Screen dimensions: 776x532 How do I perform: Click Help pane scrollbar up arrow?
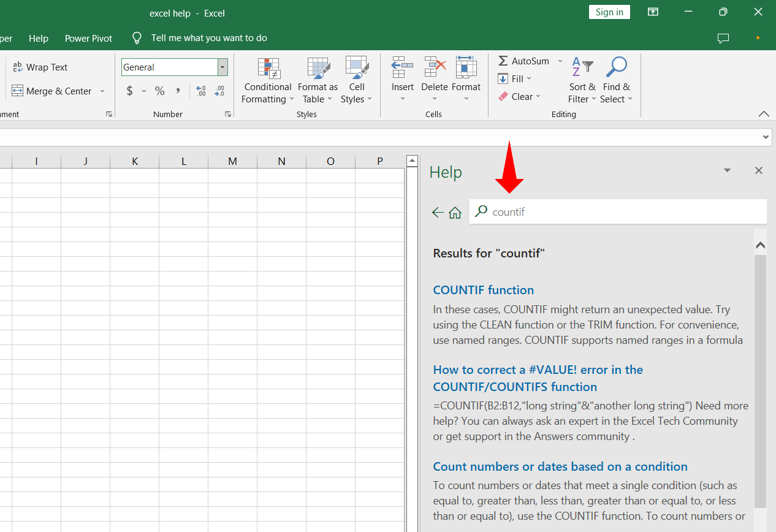pos(760,245)
